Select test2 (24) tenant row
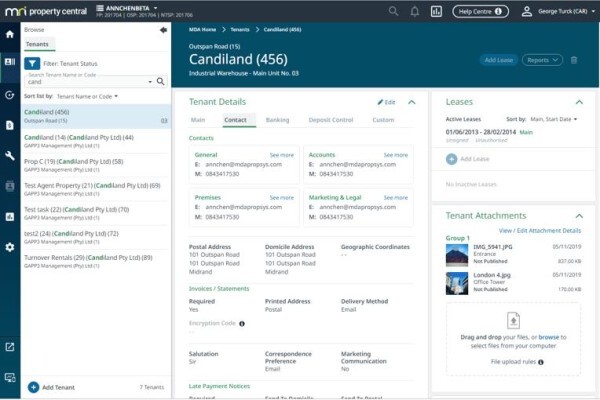This screenshot has width=600, height=400. pos(96,237)
